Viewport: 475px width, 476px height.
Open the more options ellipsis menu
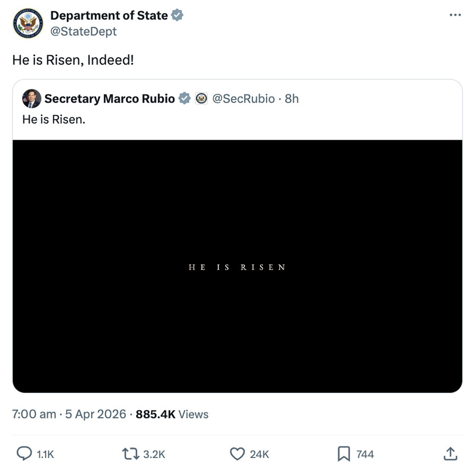point(455,15)
